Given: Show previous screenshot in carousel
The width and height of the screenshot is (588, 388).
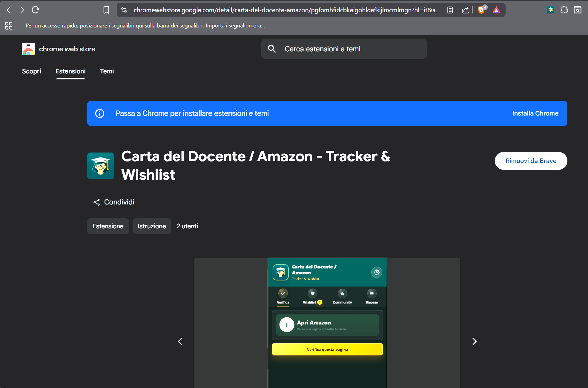Looking at the screenshot, I should coord(180,341).
